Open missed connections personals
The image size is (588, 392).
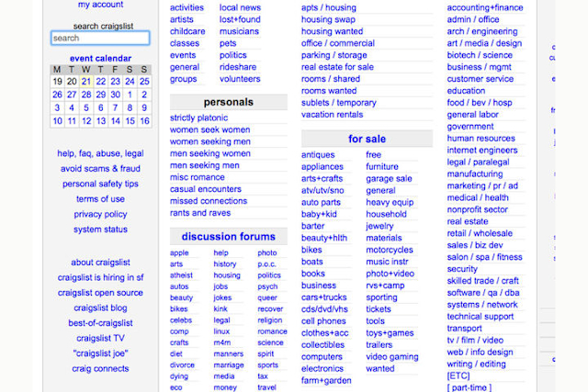pos(209,201)
